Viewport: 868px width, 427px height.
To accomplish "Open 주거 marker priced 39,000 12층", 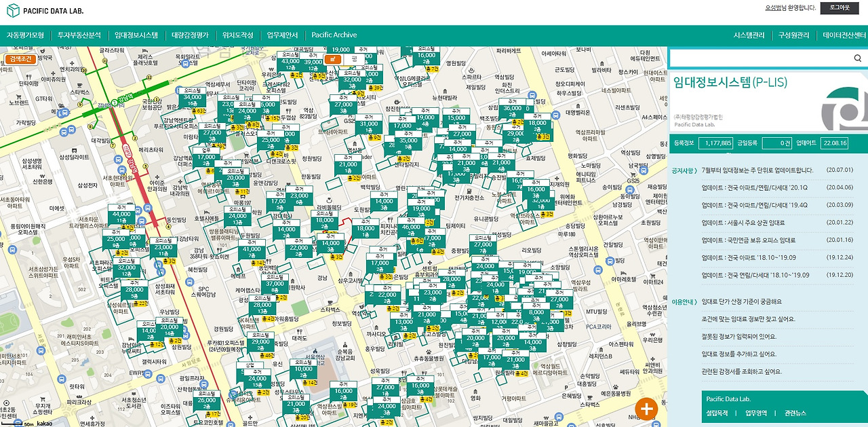I will 313,60.
